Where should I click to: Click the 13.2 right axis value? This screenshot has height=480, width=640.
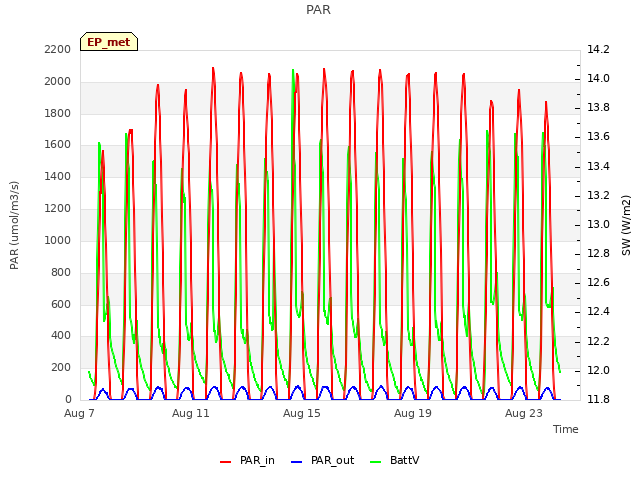pos(598,195)
